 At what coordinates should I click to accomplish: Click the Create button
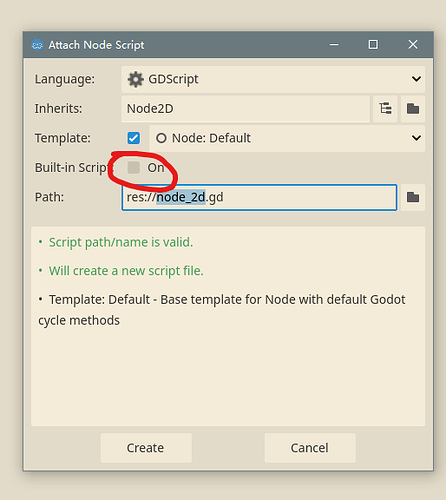coord(146,448)
